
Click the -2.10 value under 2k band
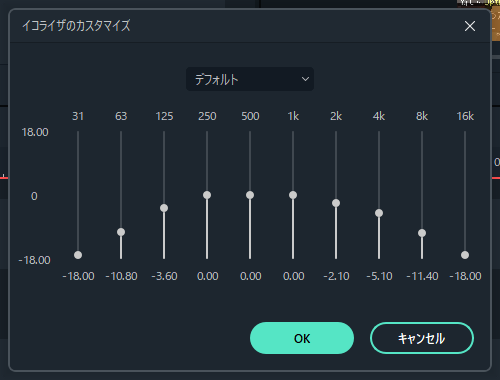point(336,276)
